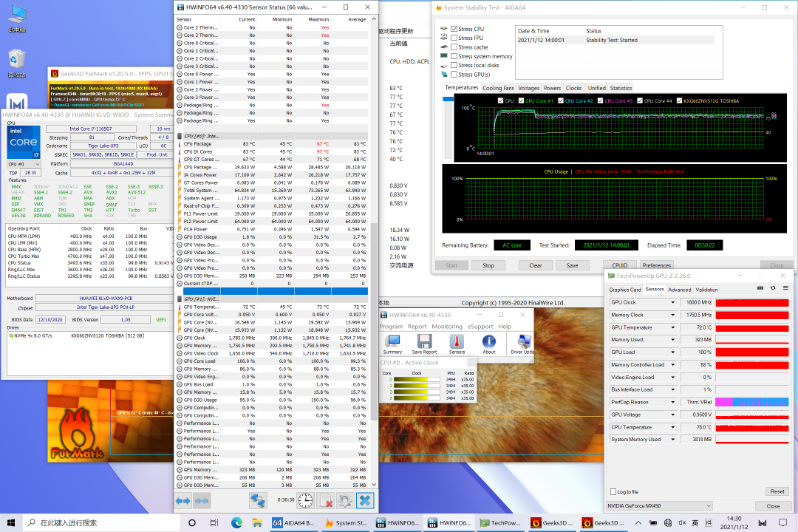
Task: Open the Monitoring menu in HWiNFO64
Action: point(446,326)
